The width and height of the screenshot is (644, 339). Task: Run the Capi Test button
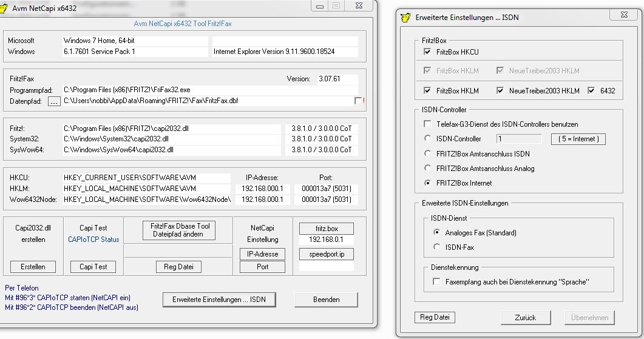(93, 267)
